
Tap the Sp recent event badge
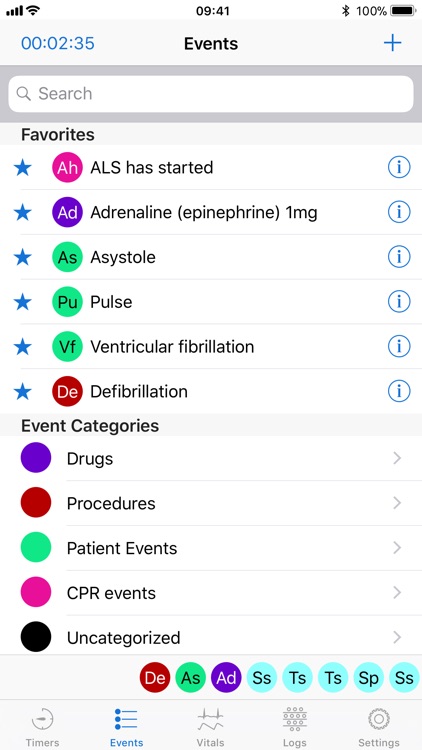point(369,677)
